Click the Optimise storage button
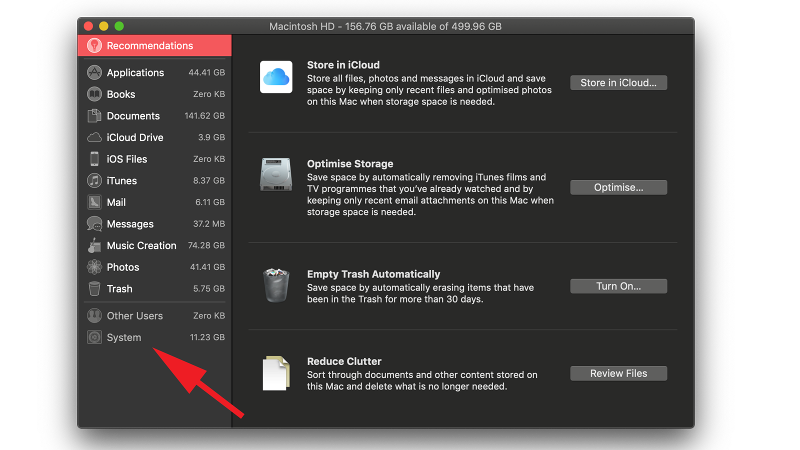The width and height of the screenshot is (800, 450). pos(618,187)
